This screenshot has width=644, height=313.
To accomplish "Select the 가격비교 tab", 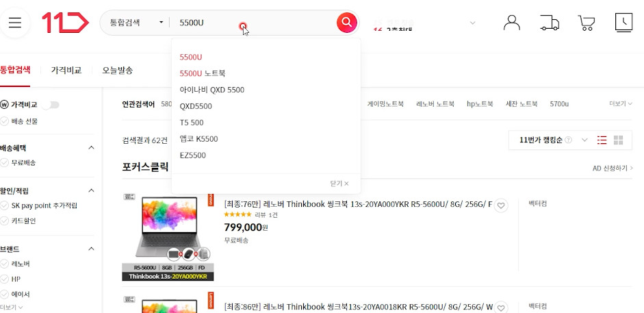I will coord(66,71).
